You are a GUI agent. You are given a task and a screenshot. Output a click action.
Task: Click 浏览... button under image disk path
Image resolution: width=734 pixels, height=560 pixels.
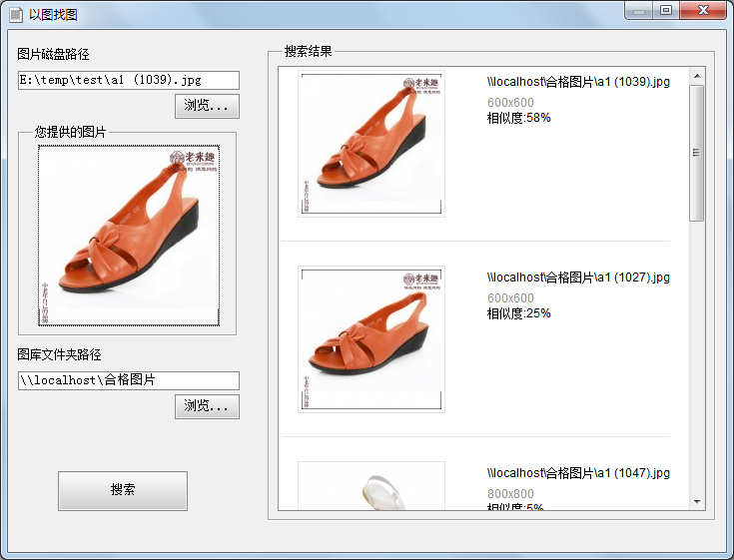tap(207, 106)
